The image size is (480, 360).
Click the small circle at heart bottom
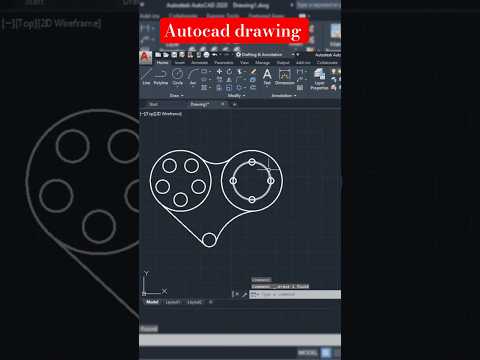pyautogui.click(x=209, y=240)
